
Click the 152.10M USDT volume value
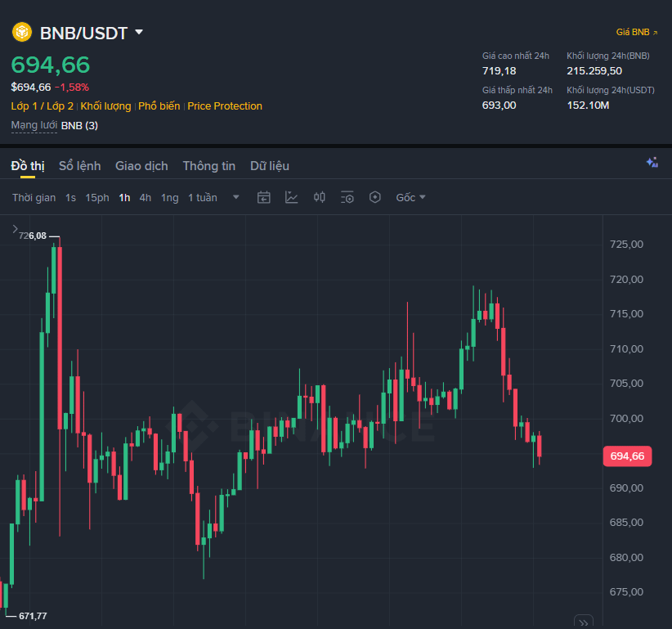[588, 105]
